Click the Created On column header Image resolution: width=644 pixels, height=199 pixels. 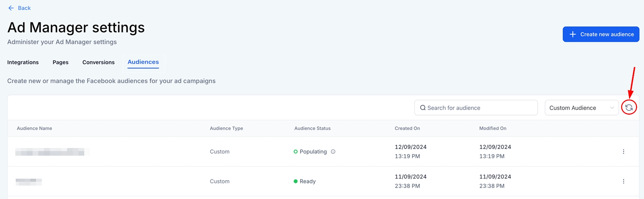click(x=407, y=128)
